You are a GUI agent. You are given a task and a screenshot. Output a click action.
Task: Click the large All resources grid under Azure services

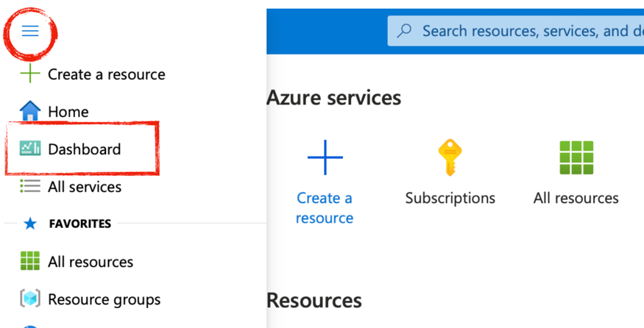click(x=576, y=157)
